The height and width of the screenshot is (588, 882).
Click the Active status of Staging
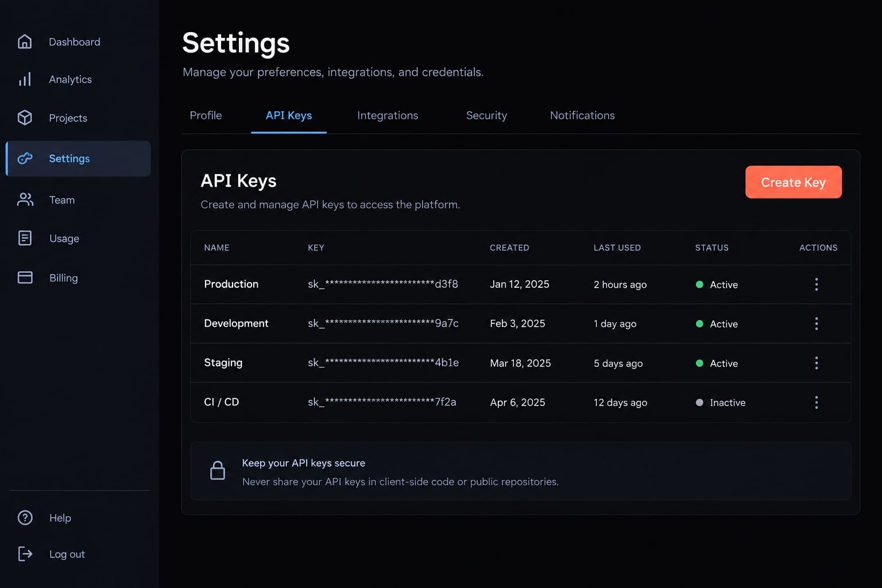[717, 363]
